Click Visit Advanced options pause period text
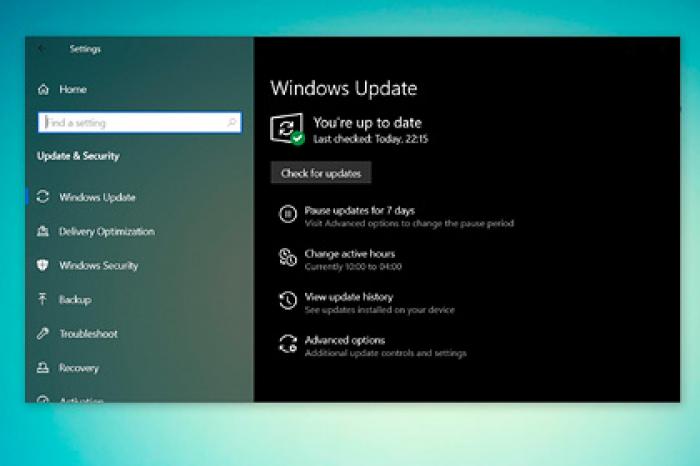The width and height of the screenshot is (700, 466). (x=409, y=223)
